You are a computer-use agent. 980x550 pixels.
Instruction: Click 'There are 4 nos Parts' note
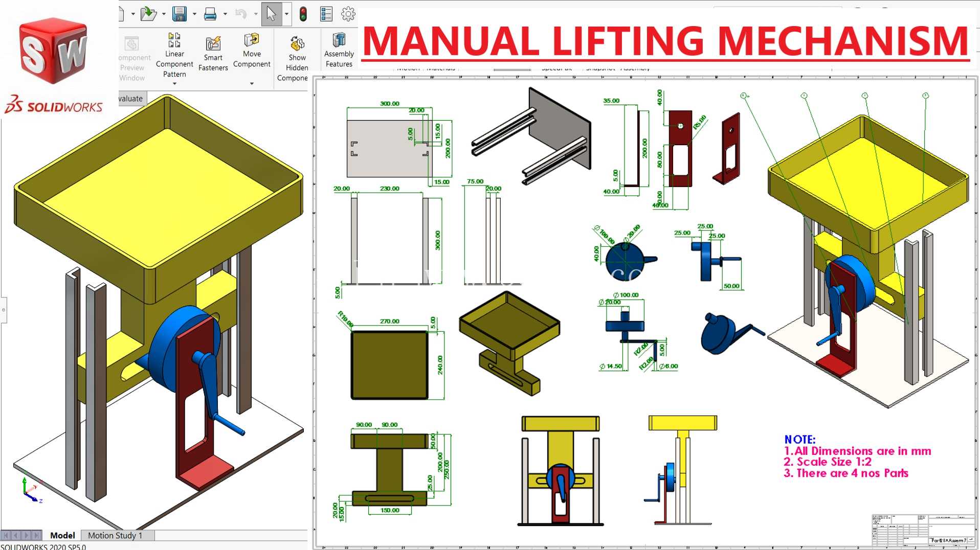coord(846,473)
